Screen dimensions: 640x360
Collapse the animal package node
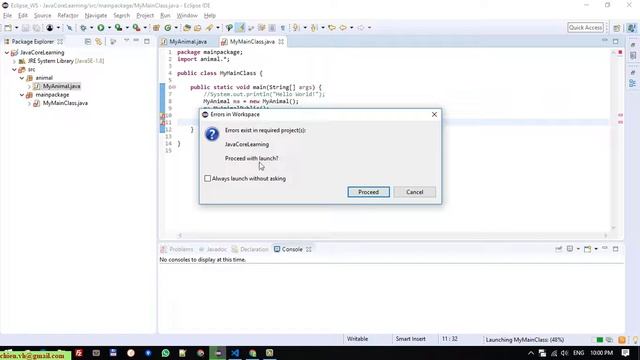(x=22, y=78)
